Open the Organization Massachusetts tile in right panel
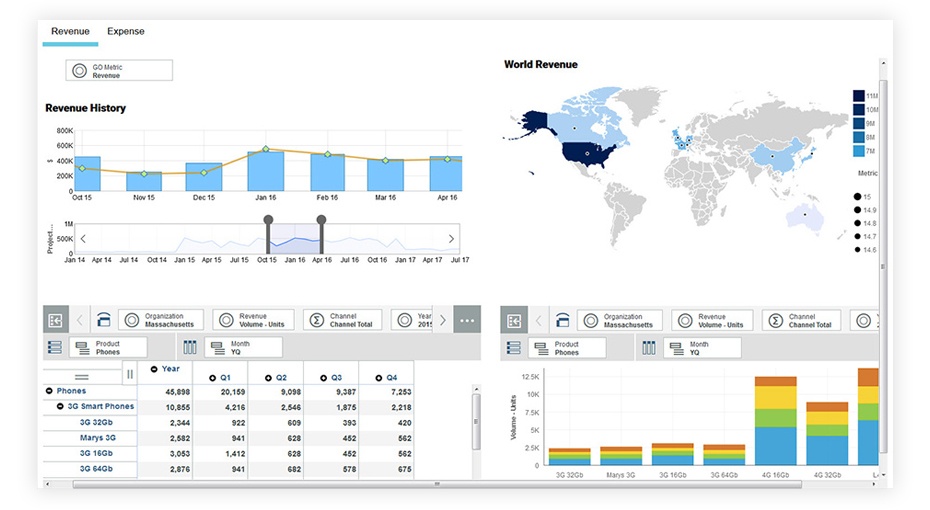Screen dimensions: 930x510 618,320
